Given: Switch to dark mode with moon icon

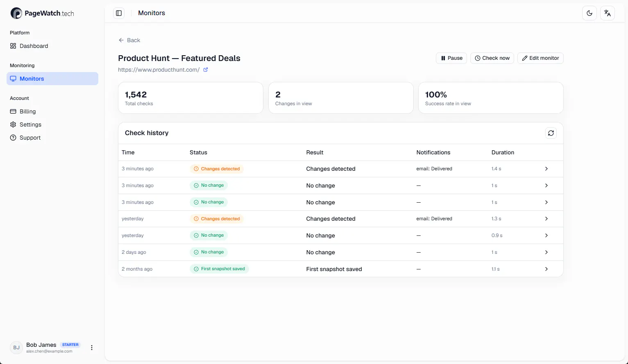Looking at the screenshot, I should coord(589,13).
